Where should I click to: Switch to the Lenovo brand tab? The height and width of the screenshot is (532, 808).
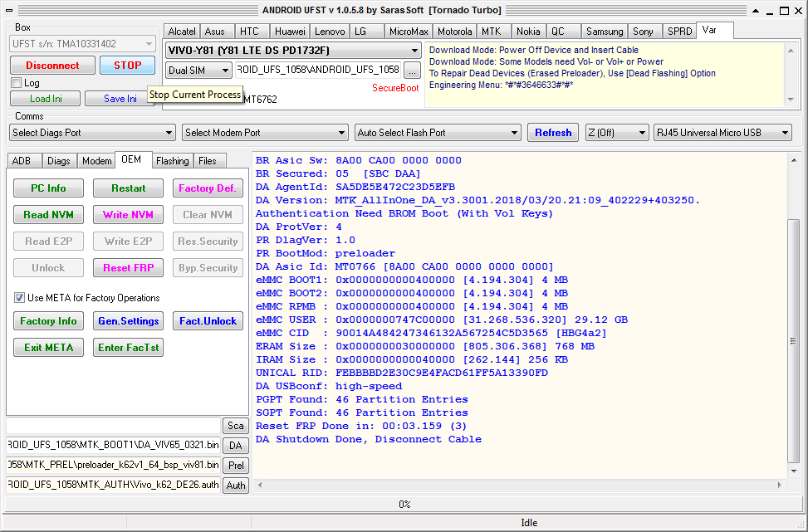[x=330, y=32]
